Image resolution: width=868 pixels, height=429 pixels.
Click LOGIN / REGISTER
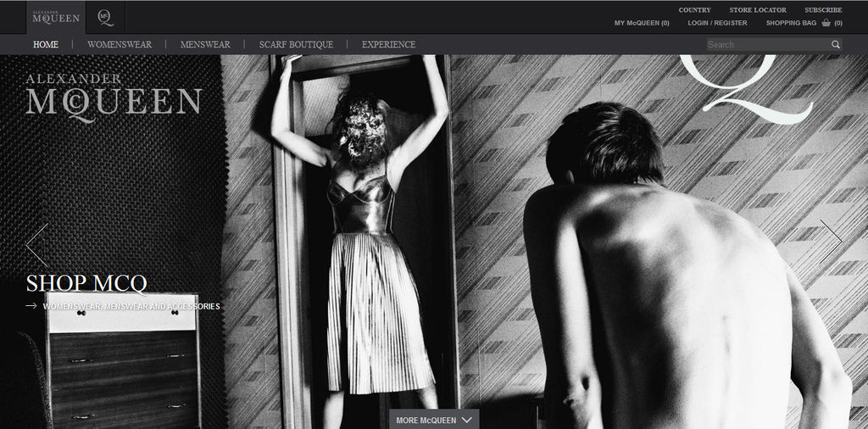click(717, 23)
